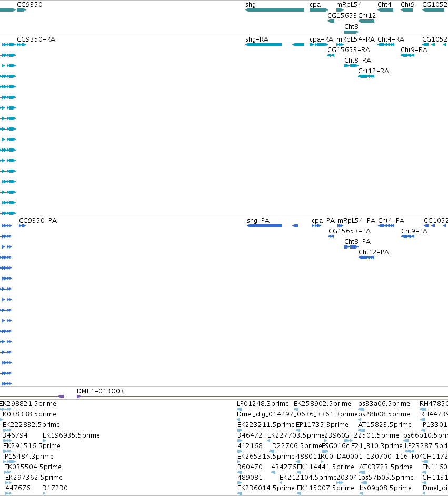448x496 pixels.
Task: Select the Cht4-RA transcript label
Action: tap(391, 39)
